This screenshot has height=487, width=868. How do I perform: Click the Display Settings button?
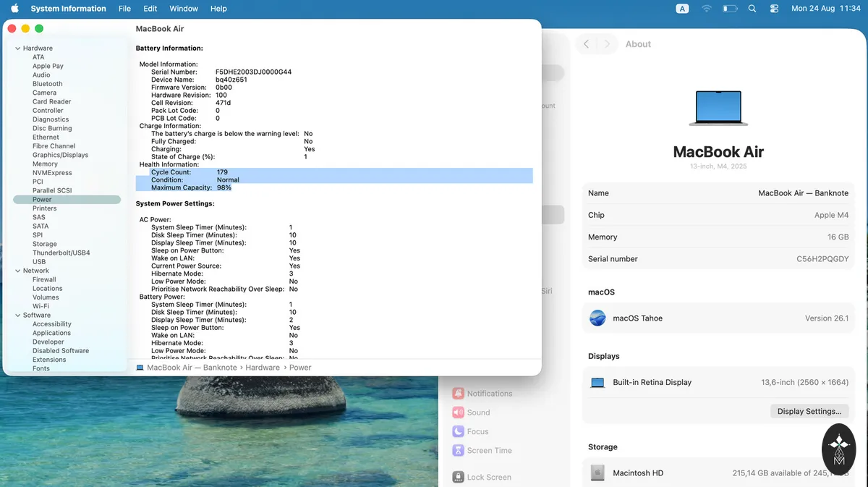(x=809, y=411)
